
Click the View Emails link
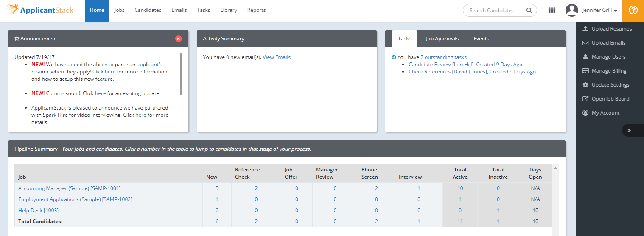pos(277,57)
